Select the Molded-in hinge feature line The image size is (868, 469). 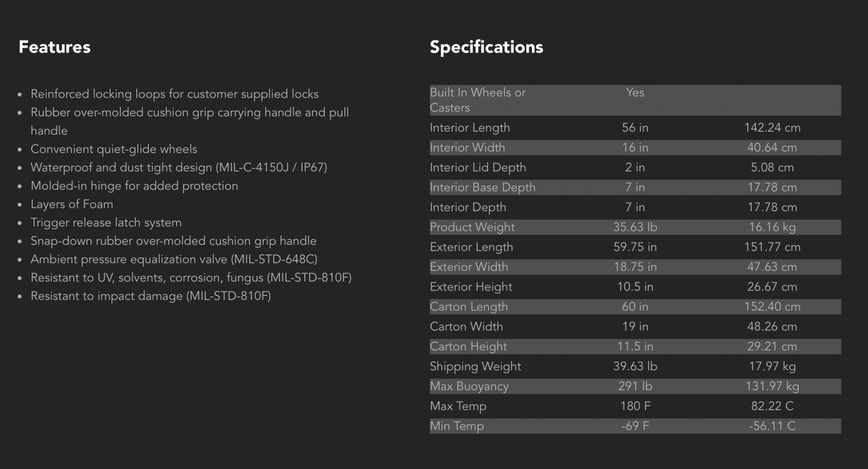134,186
